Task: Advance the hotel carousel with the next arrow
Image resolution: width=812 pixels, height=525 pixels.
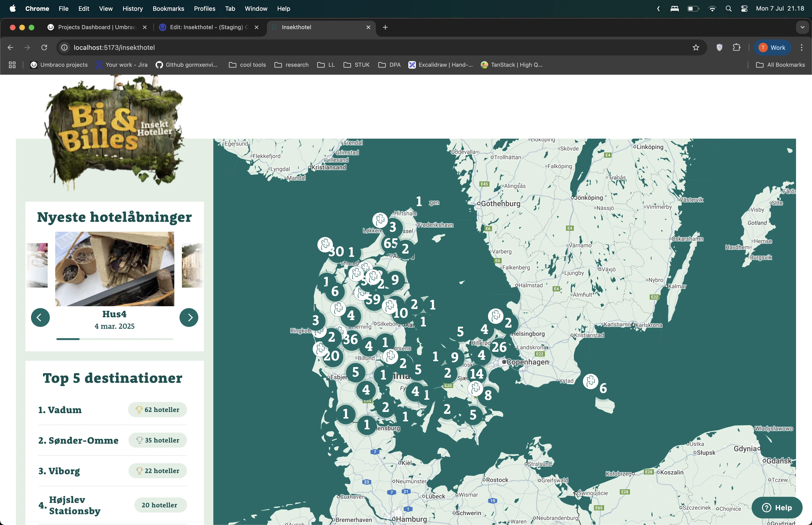Action: pos(189,317)
